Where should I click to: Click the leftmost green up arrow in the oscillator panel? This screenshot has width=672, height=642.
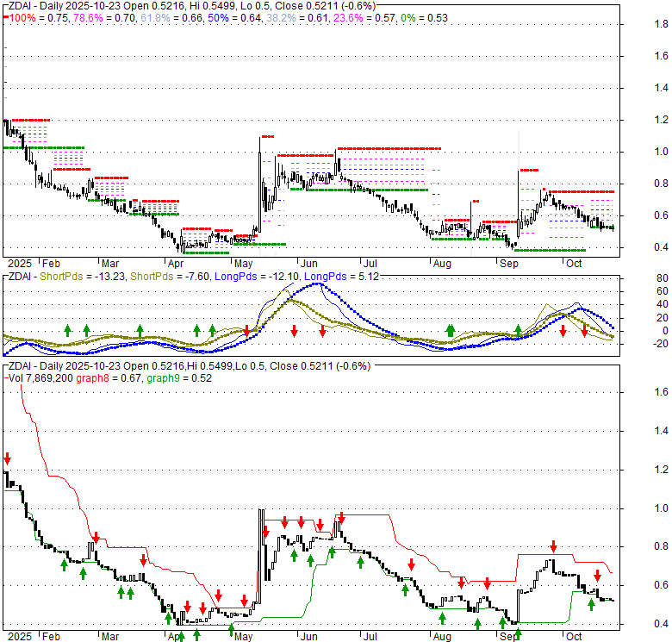point(67,330)
